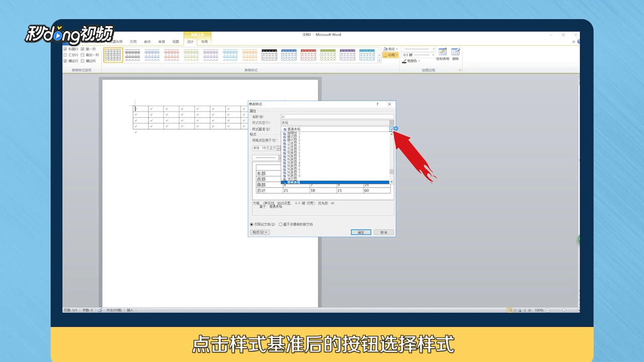Apply the plain grid table style thumbnail
Screen dimensions: 644x362
pos(113,55)
